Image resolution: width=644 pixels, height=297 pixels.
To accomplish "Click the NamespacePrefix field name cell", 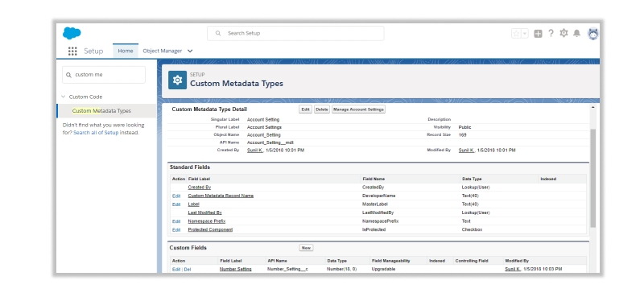I will [x=380, y=221].
